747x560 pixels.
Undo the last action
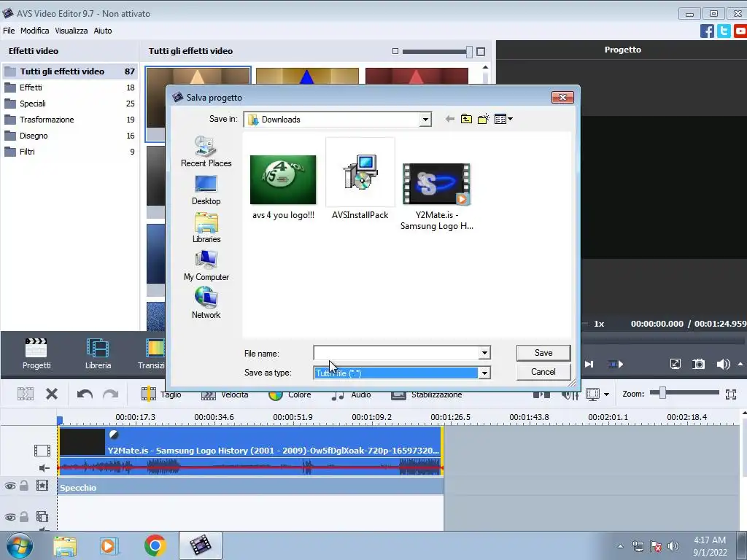(85, 394)
